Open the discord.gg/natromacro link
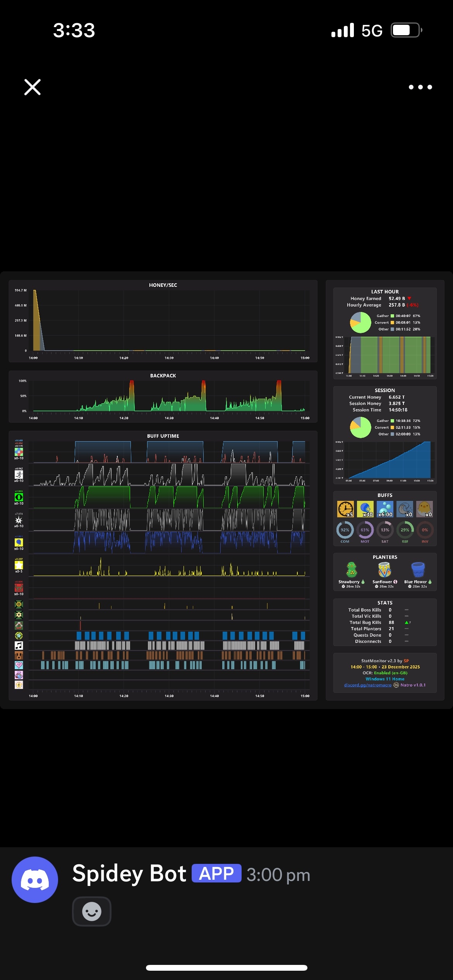Screen dimensions: 453x980 click(x=368, y=685)
